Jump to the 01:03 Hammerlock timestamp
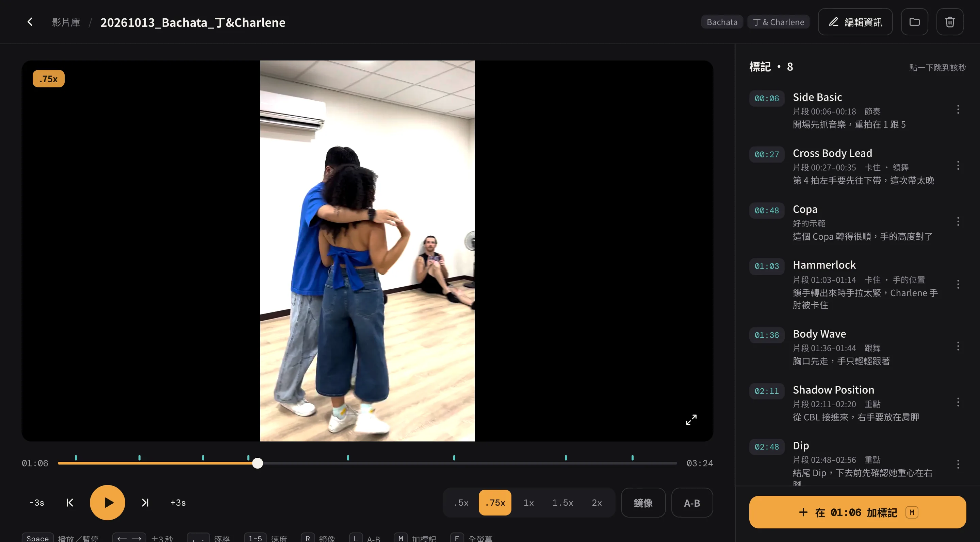This screenshot has height=542, width=980. coord(767,267)
